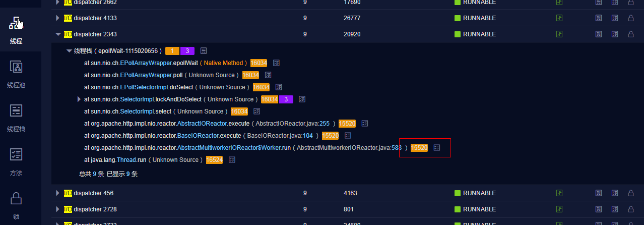Click the lock icon for dispatcher 4133

630,18
